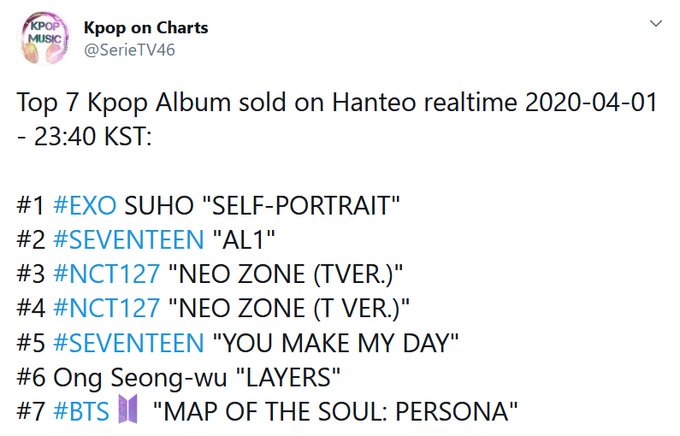This screenshot has width=680, height=436.
Task: Open the Kpop on Charts profile name
Action: (x=146, y=28)
